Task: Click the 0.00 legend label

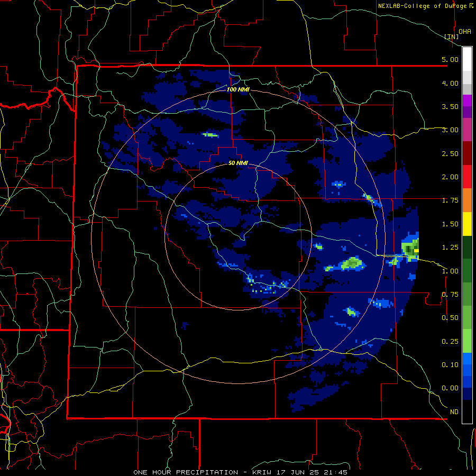Action: coord(450,388)
